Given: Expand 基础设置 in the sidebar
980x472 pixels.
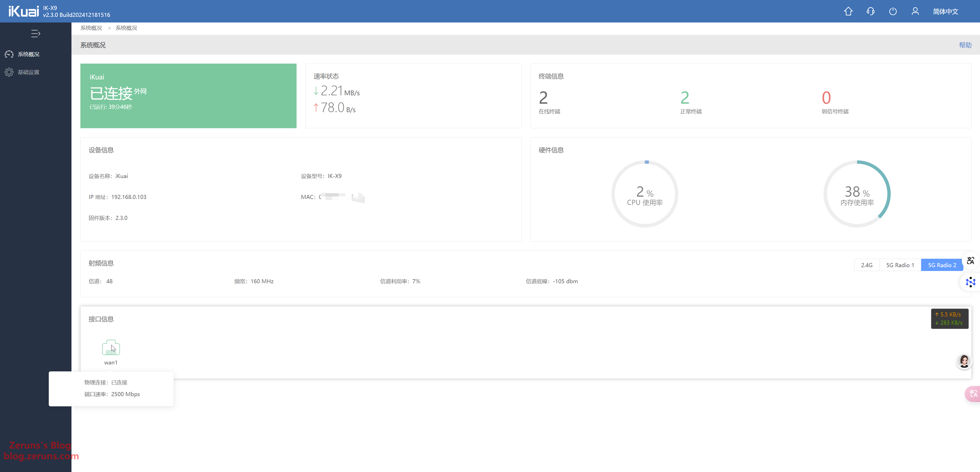Looking at the screenshot, I should tap(29, 72).
